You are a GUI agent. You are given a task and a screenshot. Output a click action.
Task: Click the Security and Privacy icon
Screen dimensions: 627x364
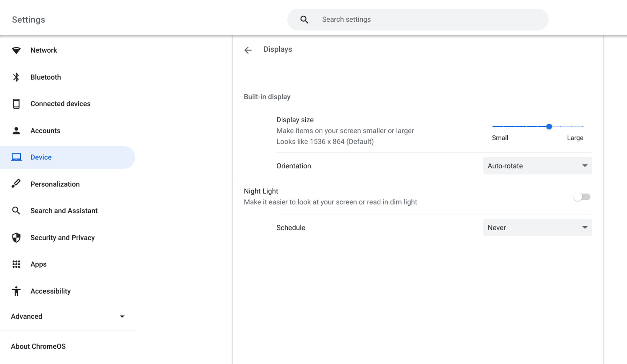tap(16, 237)
